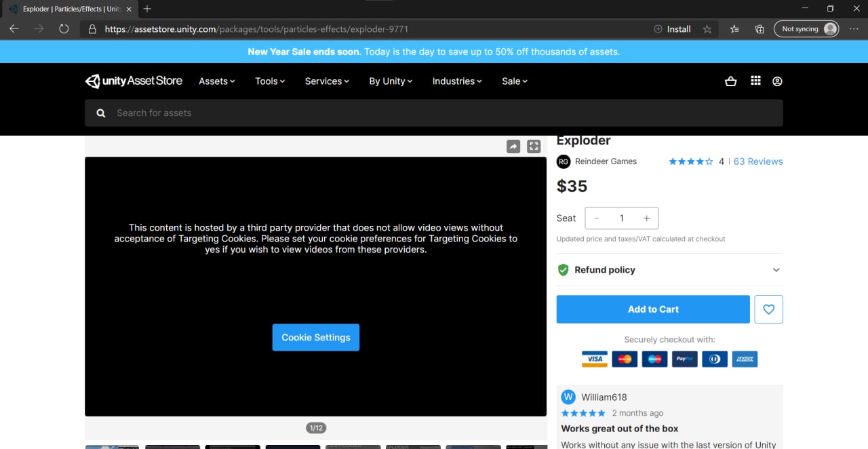Click the 1/12 gallery counter
Screen dimensions: 868x449
point(316,428)
